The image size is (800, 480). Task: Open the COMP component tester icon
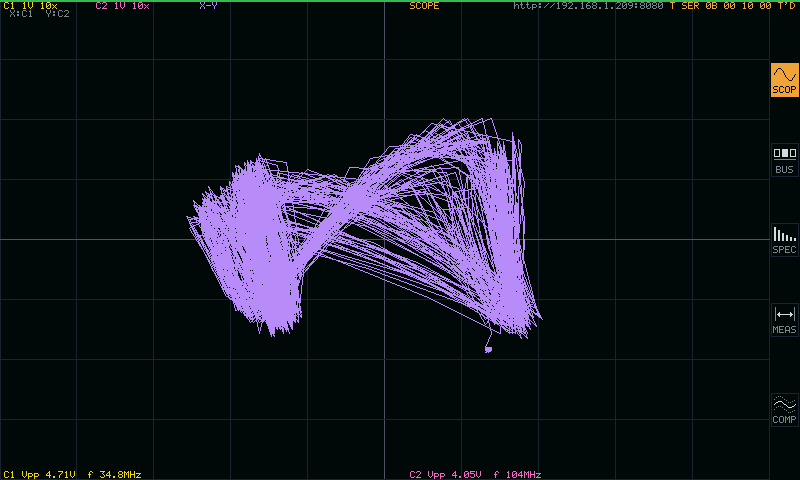click(x=784, y=410)
